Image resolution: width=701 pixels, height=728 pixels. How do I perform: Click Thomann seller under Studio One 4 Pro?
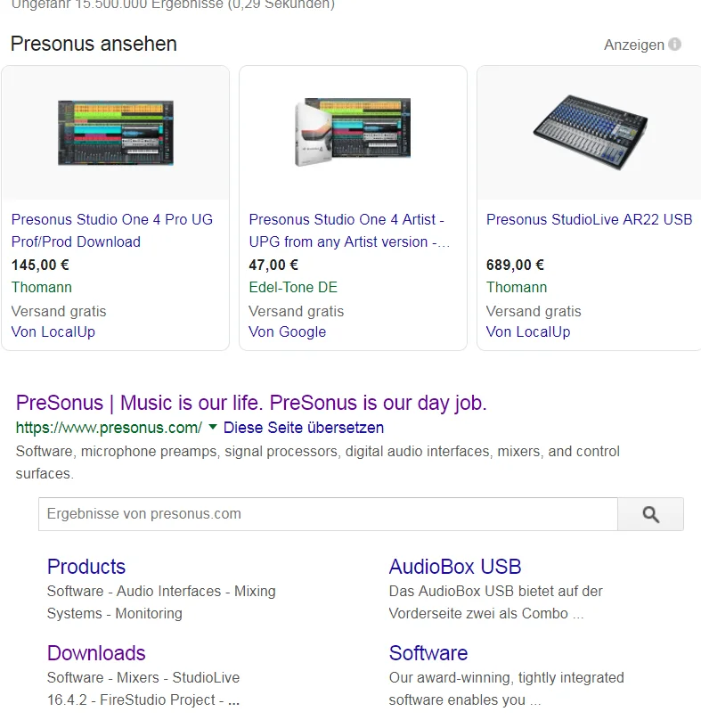41,287
